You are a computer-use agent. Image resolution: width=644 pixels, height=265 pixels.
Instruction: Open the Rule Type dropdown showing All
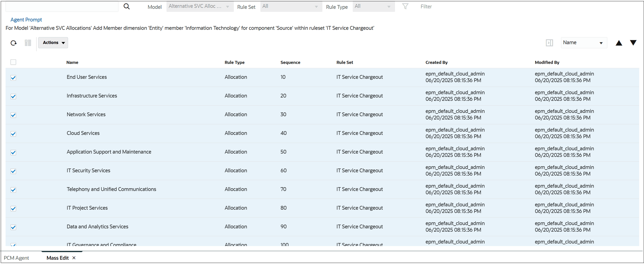[x=373, y=6]
